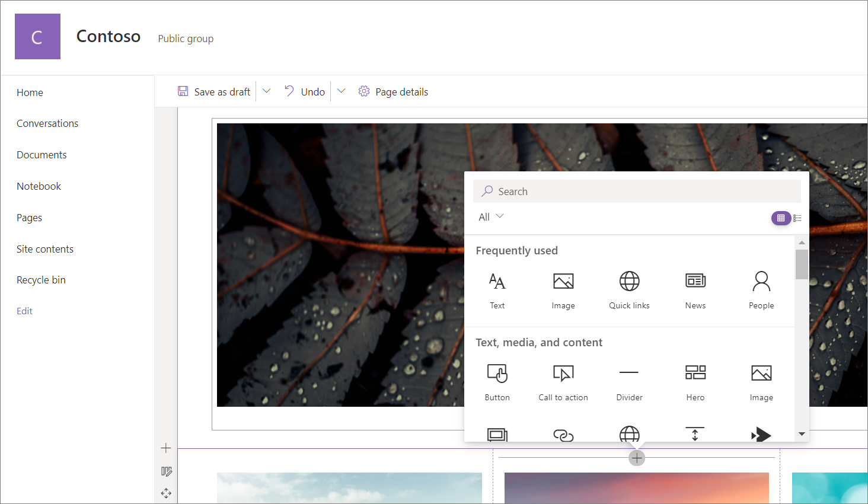The height and width of the screenshot is (504, 868).
Task: Insert the News web part
Action: pos(695,289)
